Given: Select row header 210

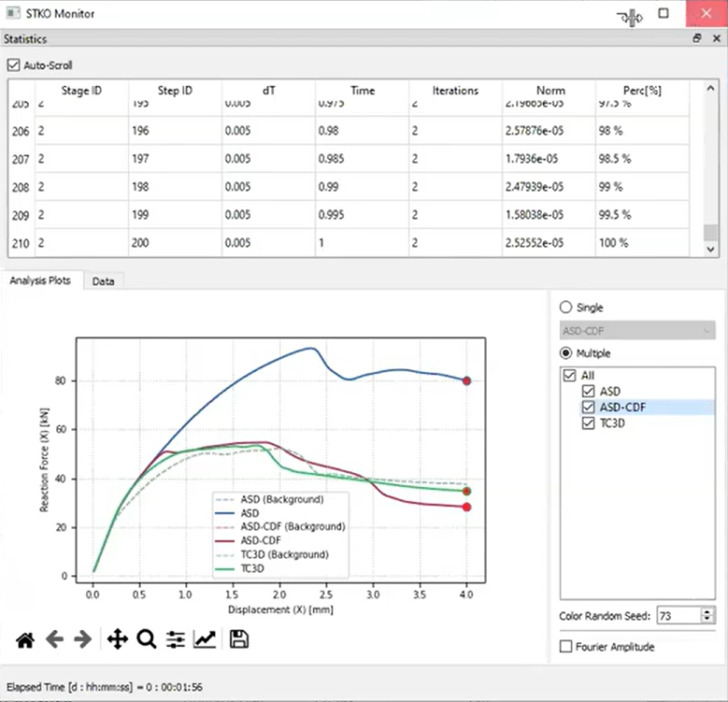Looking at the screenshot, I should pos(21,243).
